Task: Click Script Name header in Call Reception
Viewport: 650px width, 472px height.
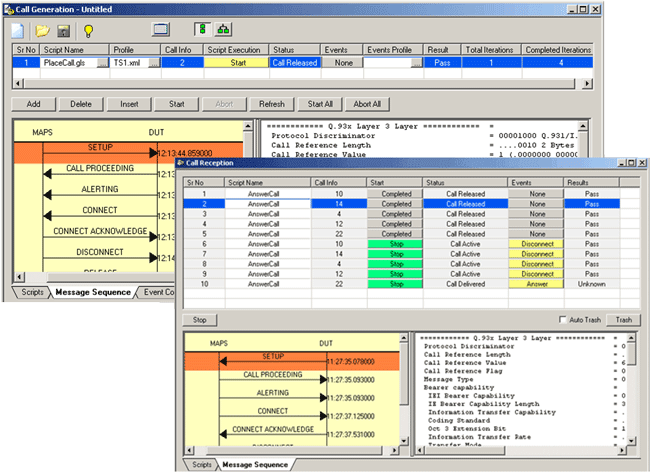Action: (268, 182)
